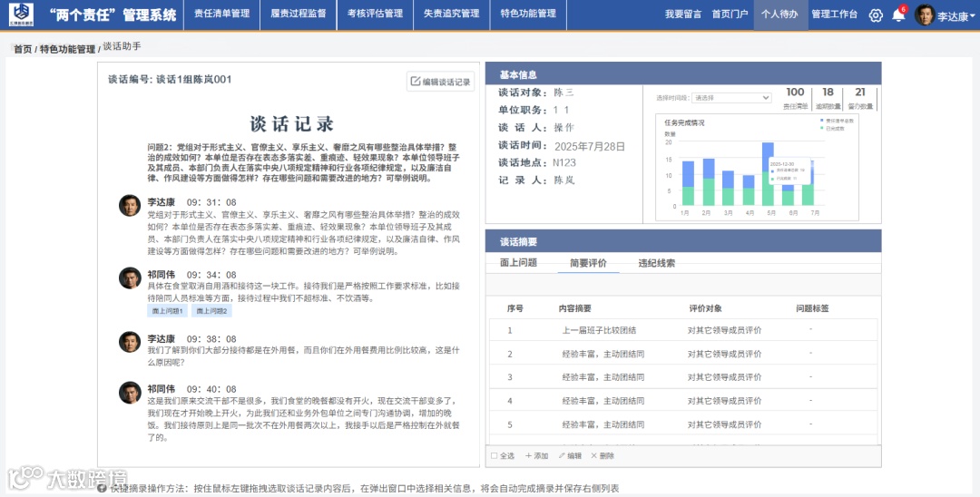Click the 问题标签 column header
This screenshot has width=980, height=497.
[812, 308]
